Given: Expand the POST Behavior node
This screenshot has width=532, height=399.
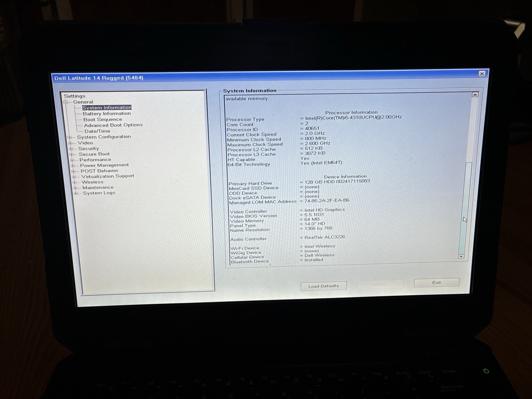Looking at the screenshot, I should click(x=73, y=171).
